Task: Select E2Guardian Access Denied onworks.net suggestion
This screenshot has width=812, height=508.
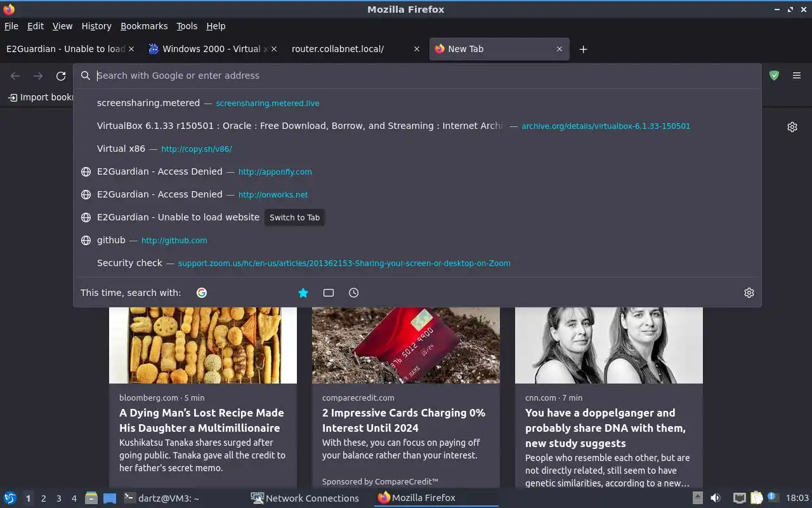Action: pos(417,194)
